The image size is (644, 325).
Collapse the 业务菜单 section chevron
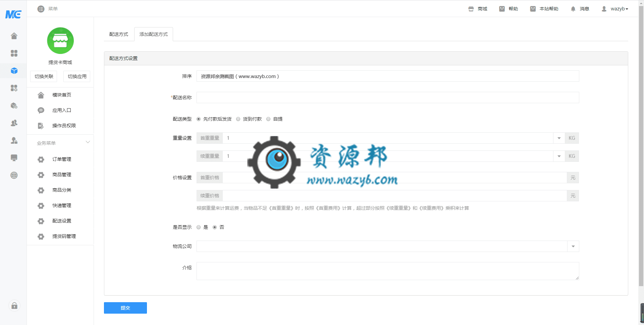pos(88,142)
